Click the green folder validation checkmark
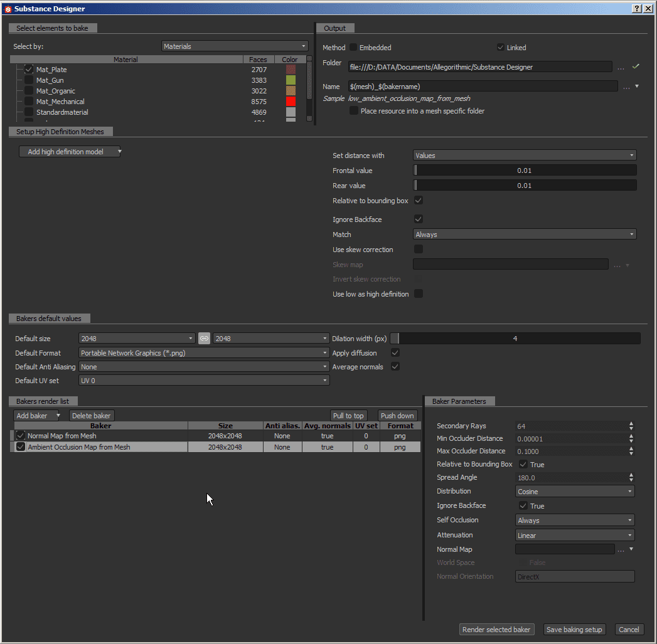Screen dimensions: 657x644 coord(636,66)
